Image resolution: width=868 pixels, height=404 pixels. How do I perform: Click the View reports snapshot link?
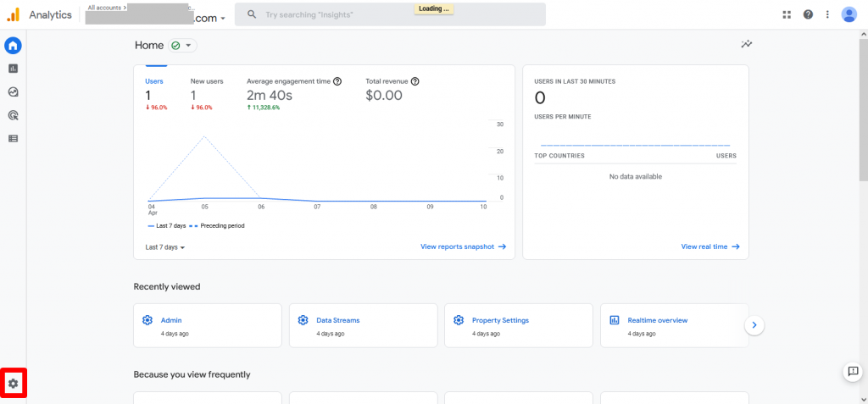pos(464,246)
